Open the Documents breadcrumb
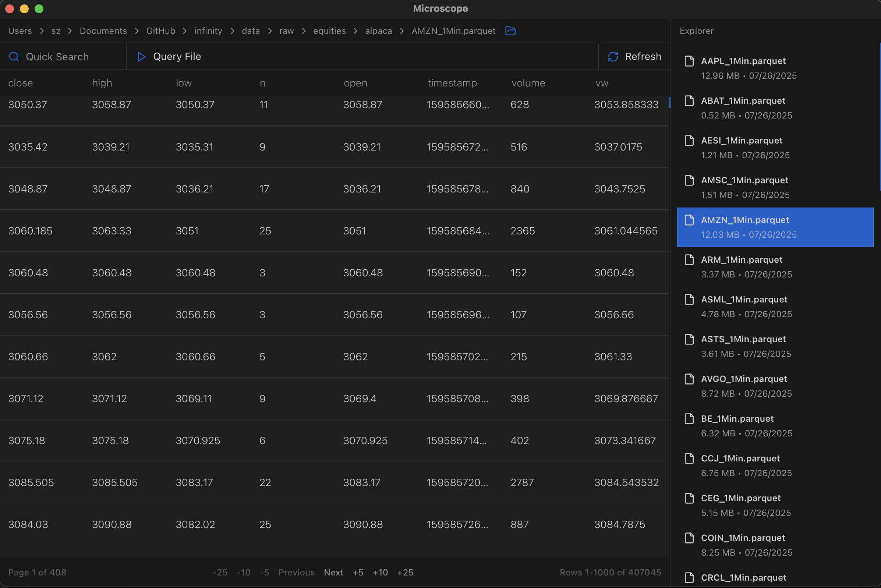The image size is (881, 588). 103,31
